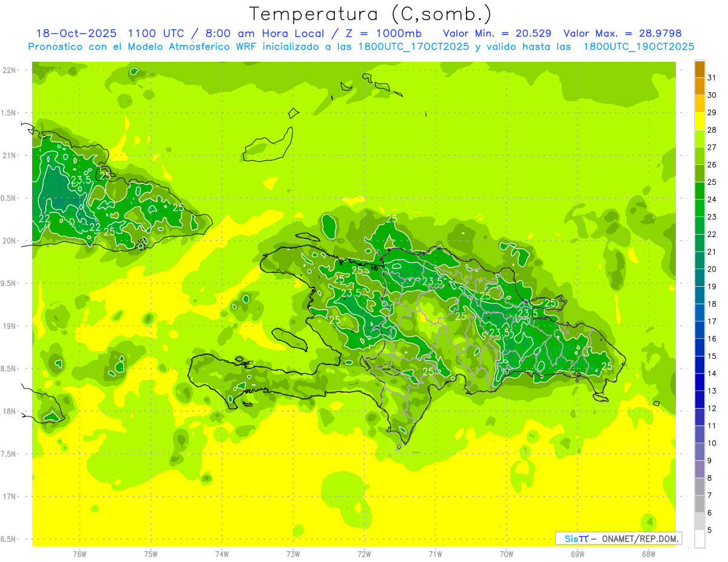Pick the orange legend swatch between 30 and 31
Viewport: 728px width, 562px height.
click(699, 87)
